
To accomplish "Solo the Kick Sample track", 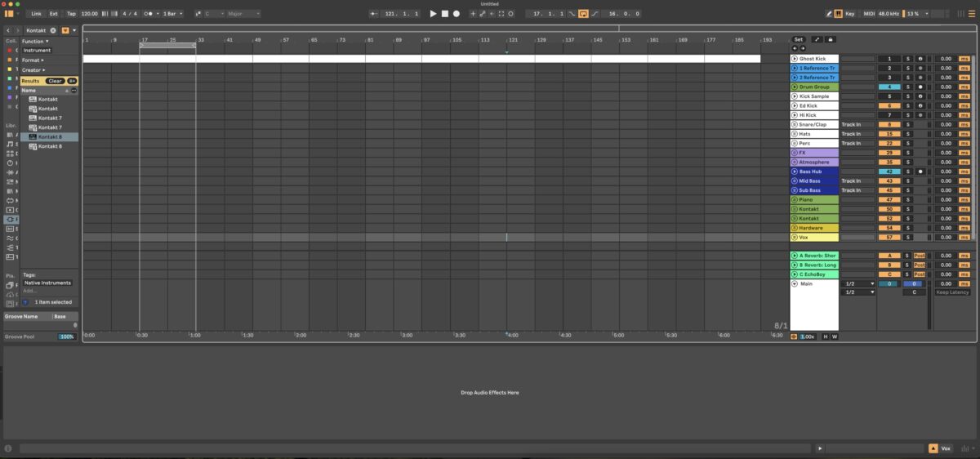I will click(x=906, y=96).
